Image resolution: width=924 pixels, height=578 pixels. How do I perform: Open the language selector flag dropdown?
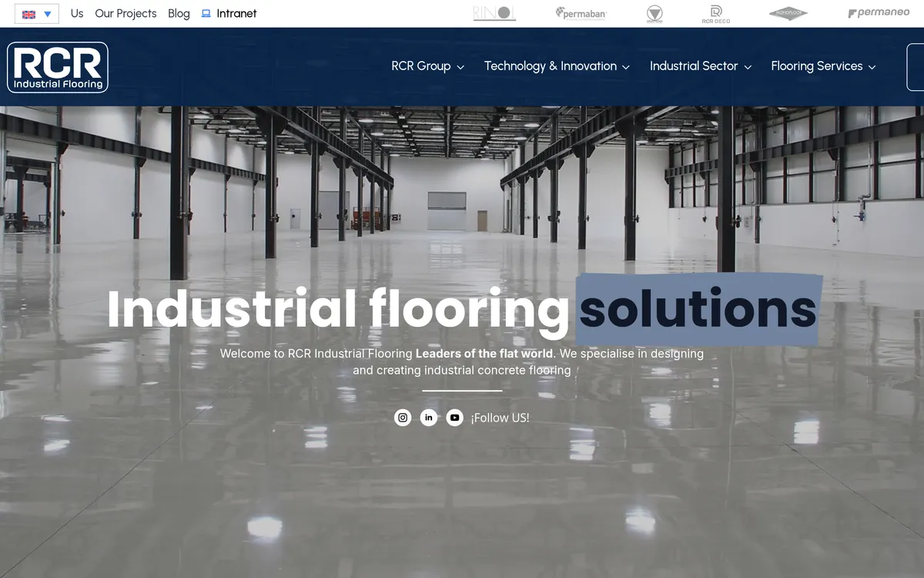(36, 13)
